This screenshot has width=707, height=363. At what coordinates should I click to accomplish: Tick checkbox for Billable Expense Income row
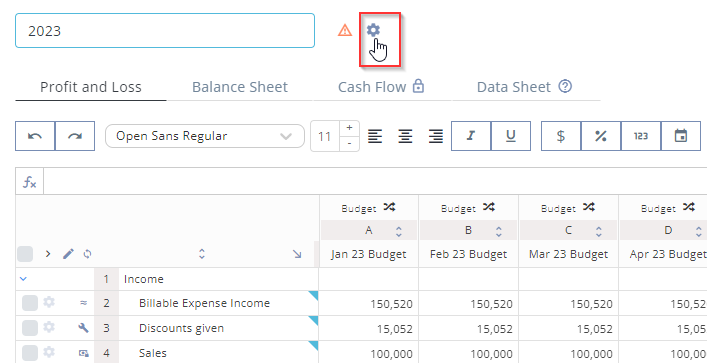tap(30, 303)
